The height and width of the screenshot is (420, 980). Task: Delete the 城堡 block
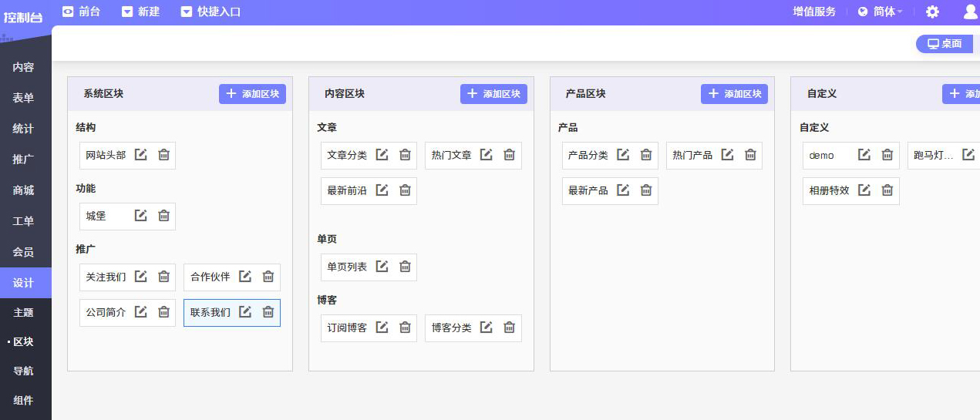point(163,215)
